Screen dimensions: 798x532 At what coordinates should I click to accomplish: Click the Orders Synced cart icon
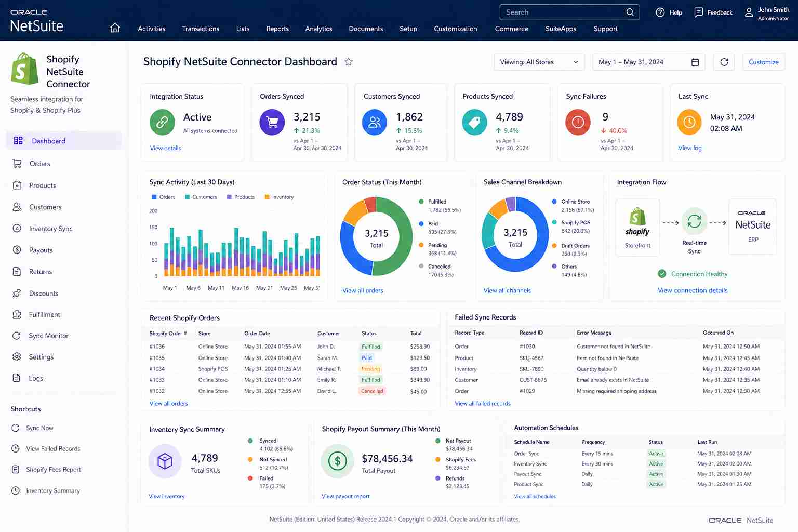(x=272, y=122)
